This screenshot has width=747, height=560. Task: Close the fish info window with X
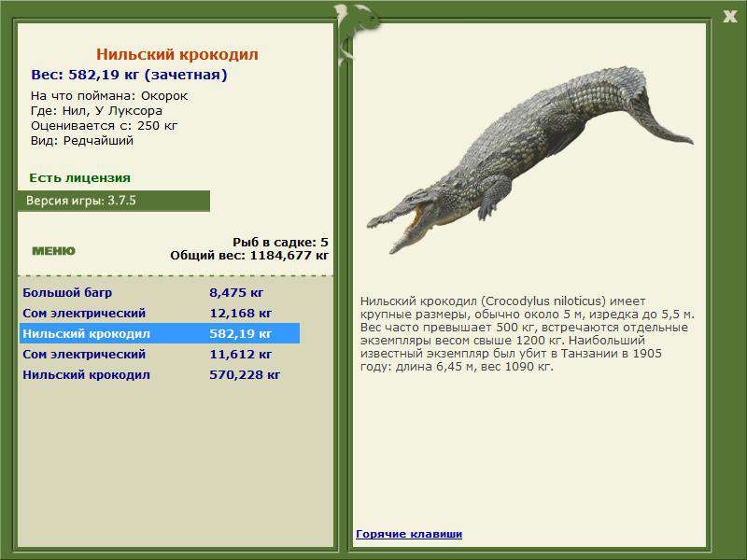(730, 17)
